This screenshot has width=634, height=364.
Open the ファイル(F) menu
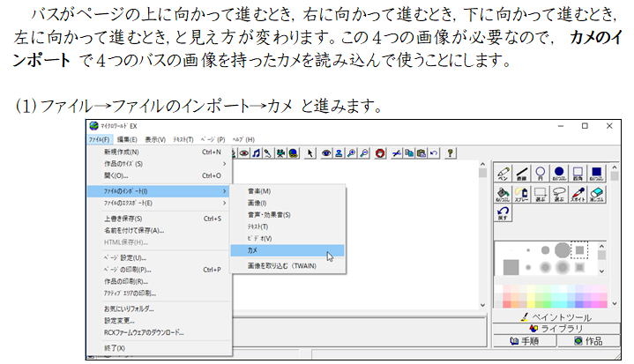pos(99,139)
